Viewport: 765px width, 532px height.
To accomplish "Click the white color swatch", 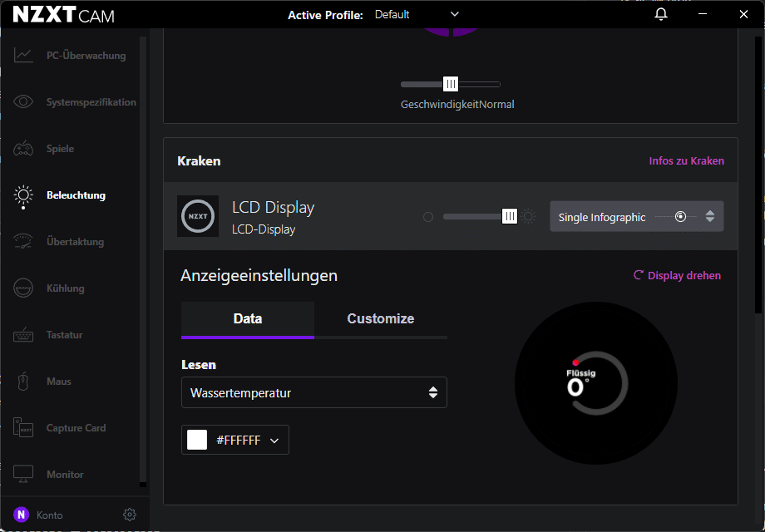I will 197,441.
